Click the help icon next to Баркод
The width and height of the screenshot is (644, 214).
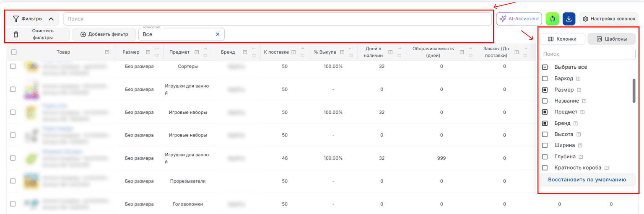pos(578,79)
